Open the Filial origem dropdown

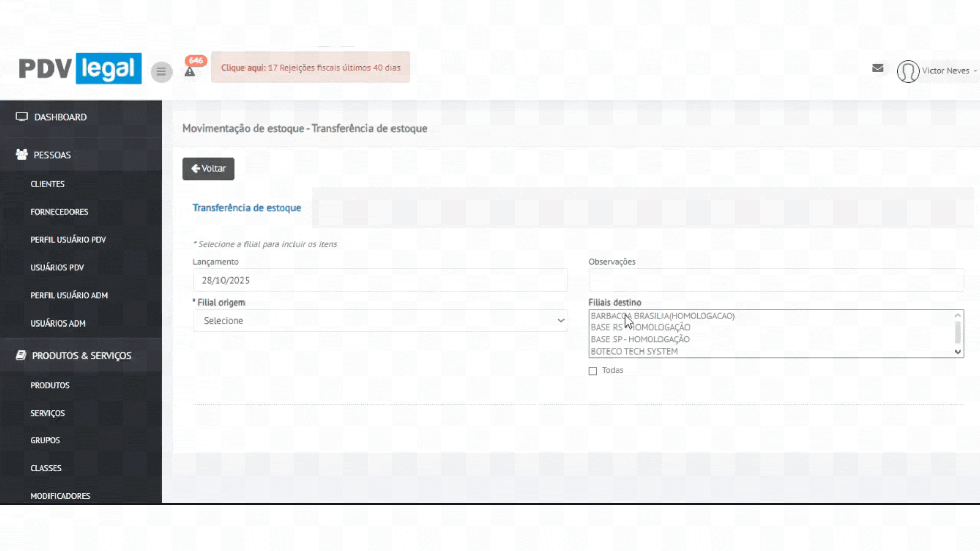[x=380, y=321]
